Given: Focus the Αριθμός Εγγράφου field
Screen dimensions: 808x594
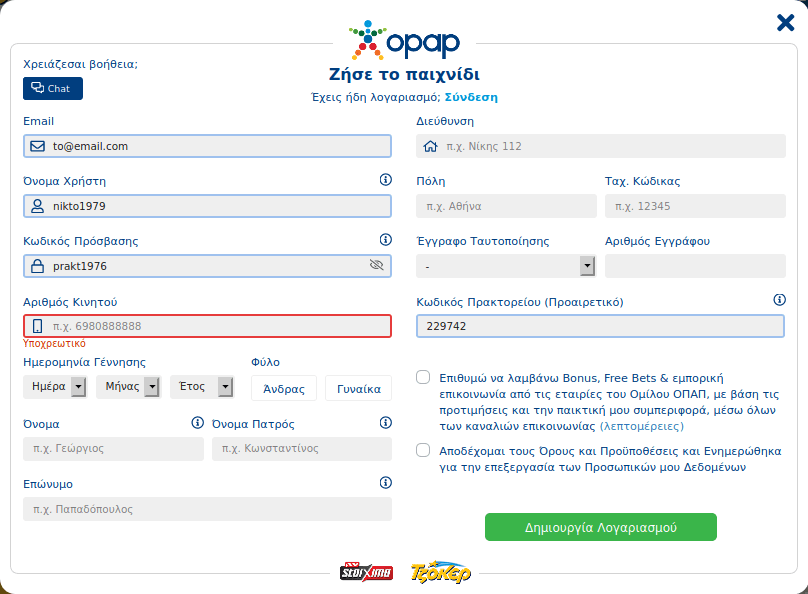Looking at the screenshot, I should [695, 266].
